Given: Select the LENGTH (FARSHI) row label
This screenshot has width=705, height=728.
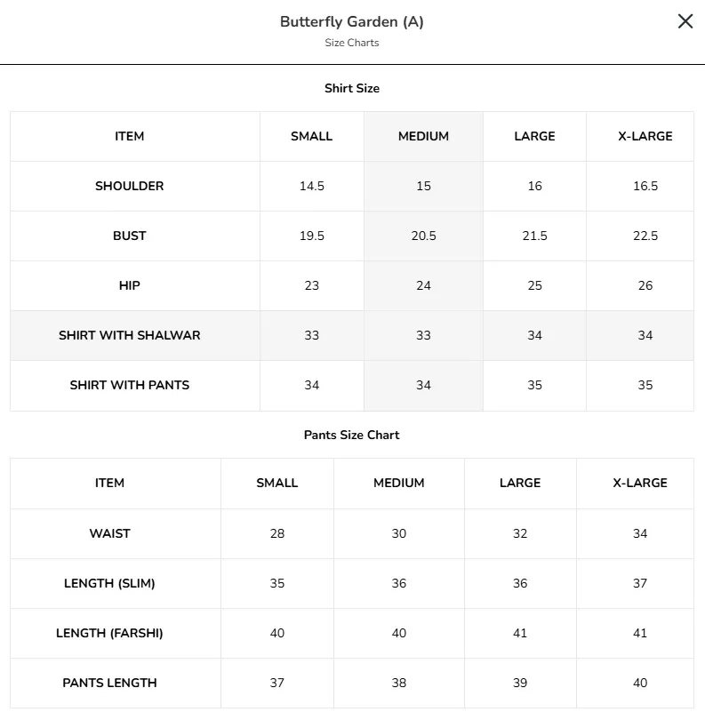Looking at the screenshot, I should (x=109, y=633).
